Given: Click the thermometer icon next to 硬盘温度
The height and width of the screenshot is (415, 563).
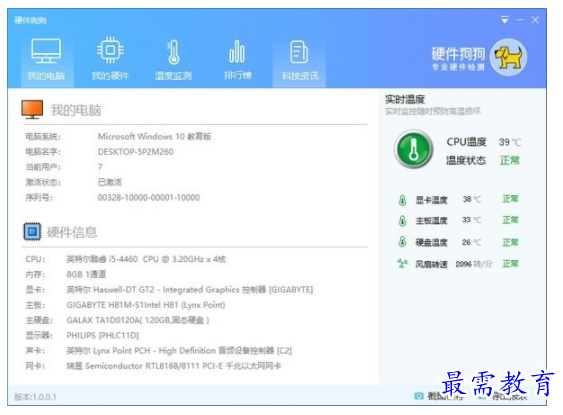Looking at the screenshot, I should coord(403,242).
